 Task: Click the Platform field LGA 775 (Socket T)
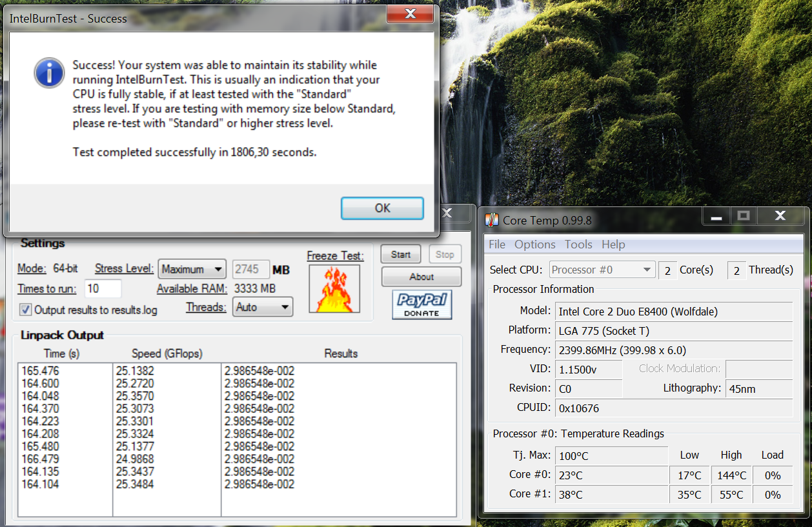pyautogui.click(x=675, y=331)
